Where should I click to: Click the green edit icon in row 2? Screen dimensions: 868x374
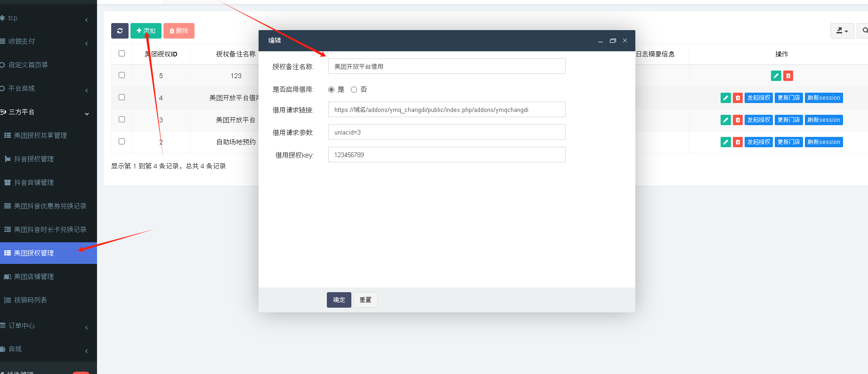[726, 142]
